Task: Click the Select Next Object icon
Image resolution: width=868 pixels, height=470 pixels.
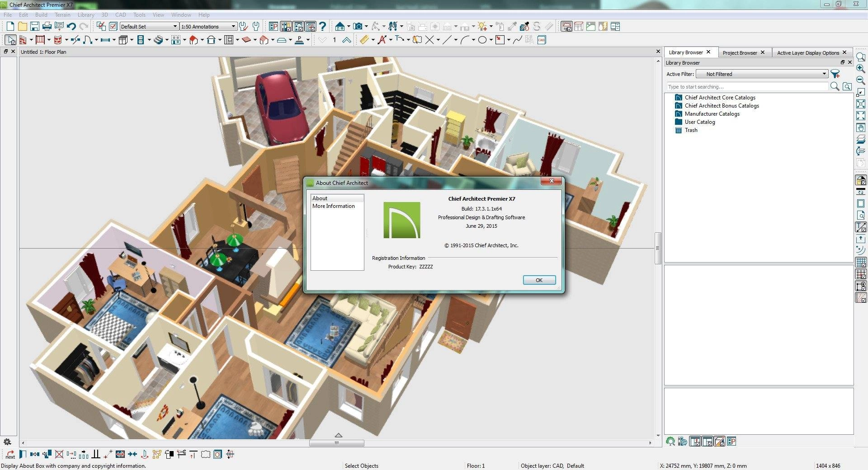Action: coord(10,454)
